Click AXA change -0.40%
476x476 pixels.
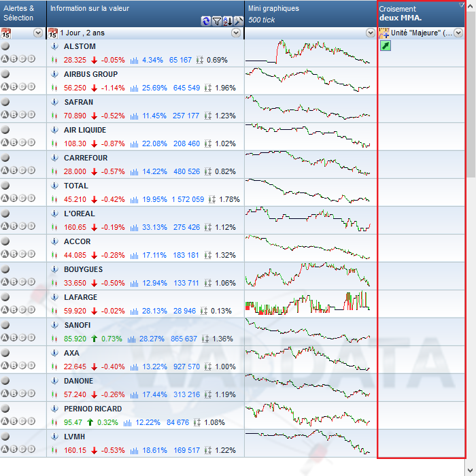coord(113,367)
